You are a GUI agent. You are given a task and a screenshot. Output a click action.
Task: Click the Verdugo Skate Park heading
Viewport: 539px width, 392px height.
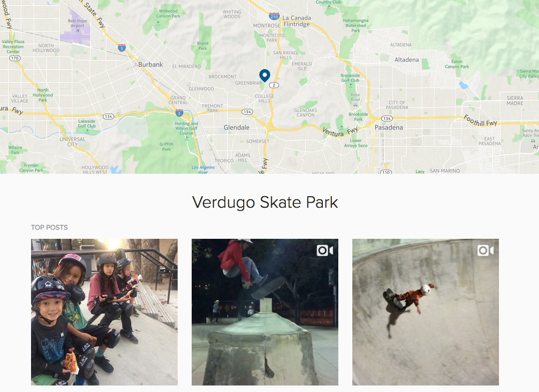265,202
